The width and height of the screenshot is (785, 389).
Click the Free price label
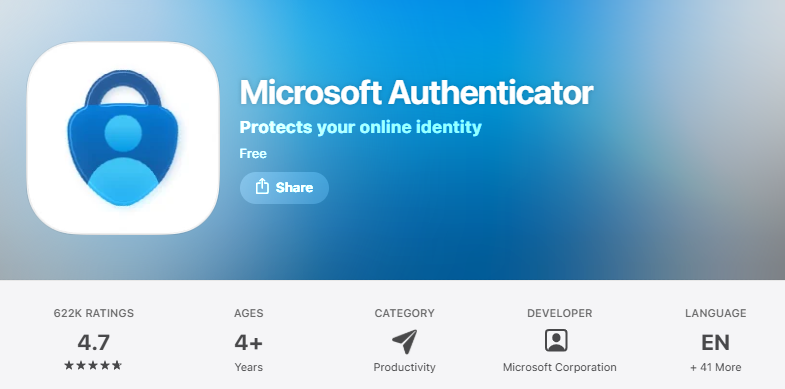[x=253, y=154]
